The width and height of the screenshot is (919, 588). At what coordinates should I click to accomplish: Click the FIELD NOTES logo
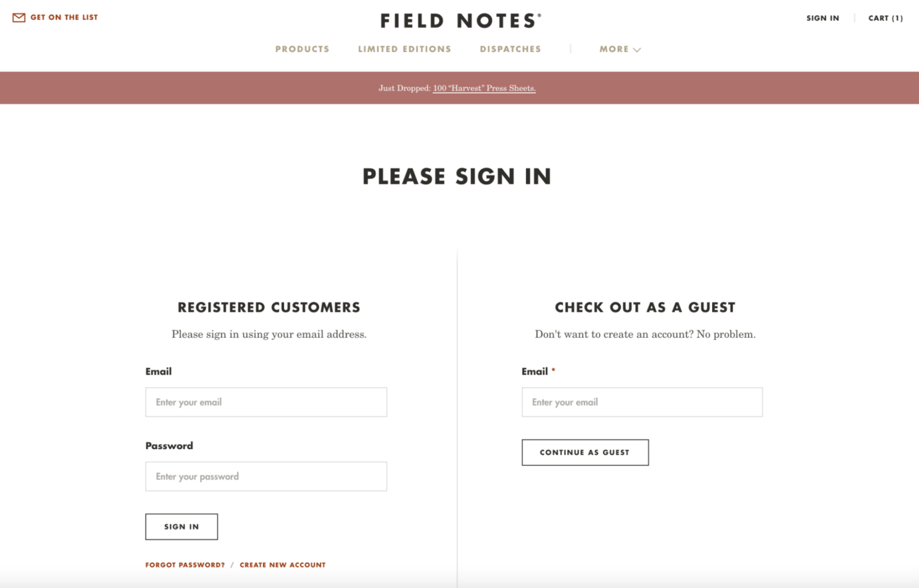[x=458, y=20]
